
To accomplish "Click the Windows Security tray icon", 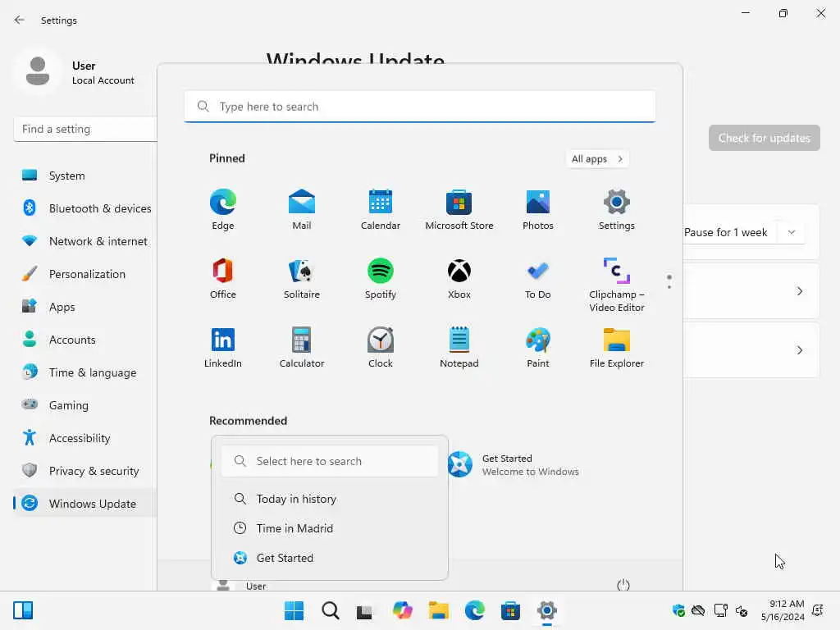I will [x=678, y=610].
